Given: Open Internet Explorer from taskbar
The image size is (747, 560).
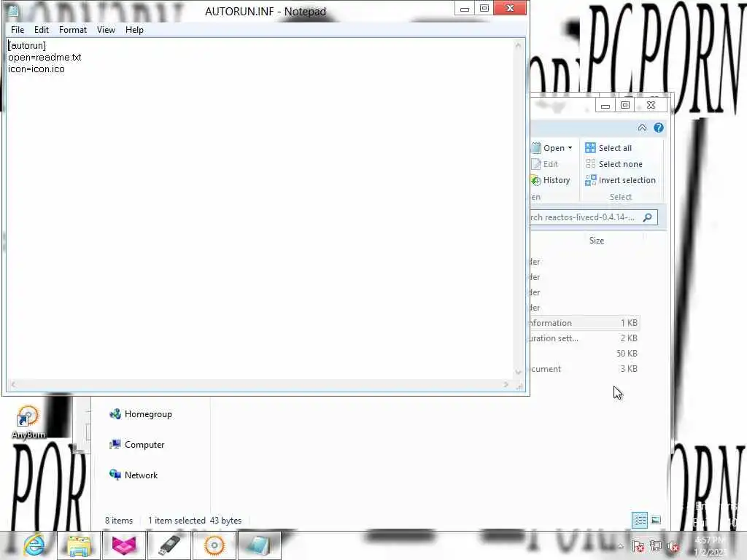Looking at the screenshot, I should 34,545.
